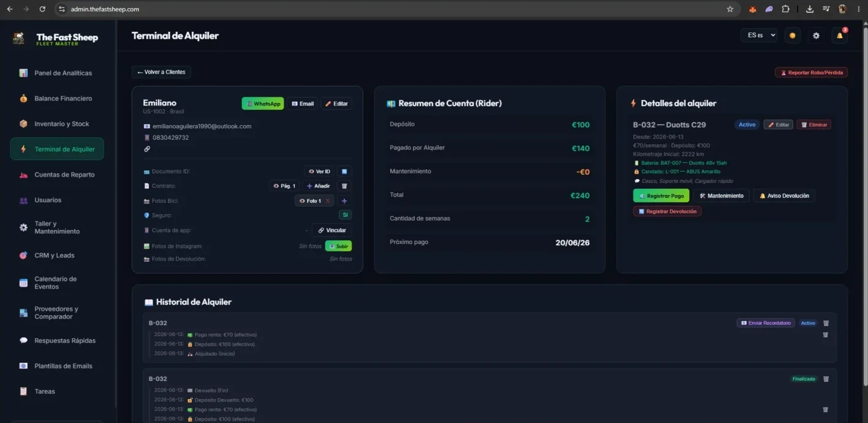Open Panel de Analíticas in sidebar
The width and height of the screenshot is (868, 423).
point(57,73)
